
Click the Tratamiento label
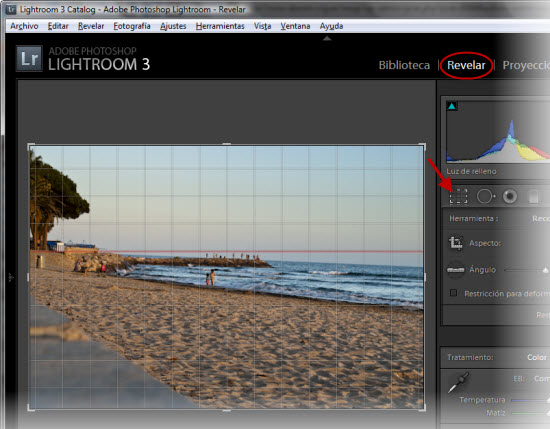tap(470, 357)
